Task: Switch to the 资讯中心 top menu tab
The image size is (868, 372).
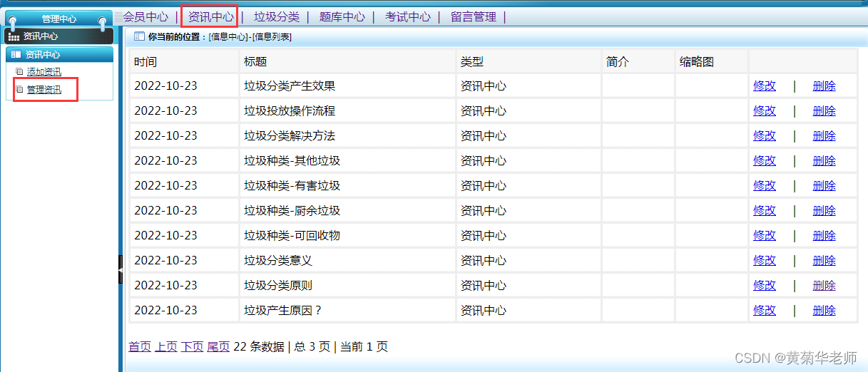Action: pos(210,16)
